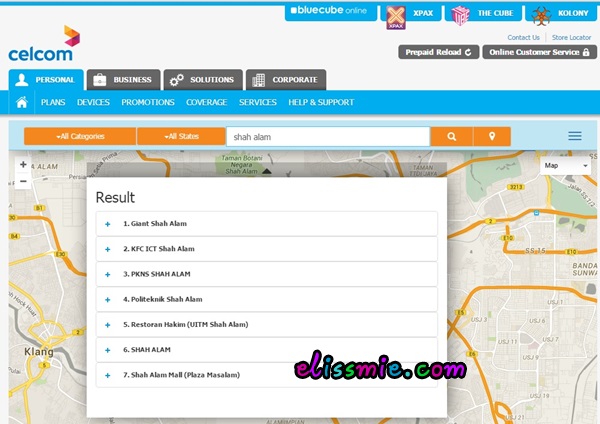
Task: Click the Celcom logo
Action: tap(44, 44)
